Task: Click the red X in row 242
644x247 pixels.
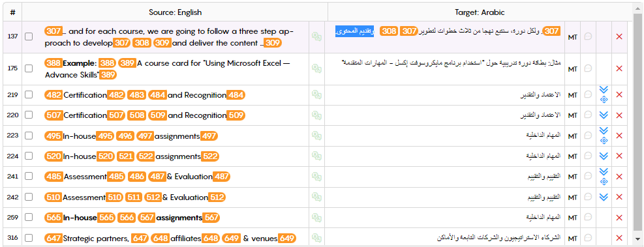Action: 619,197
